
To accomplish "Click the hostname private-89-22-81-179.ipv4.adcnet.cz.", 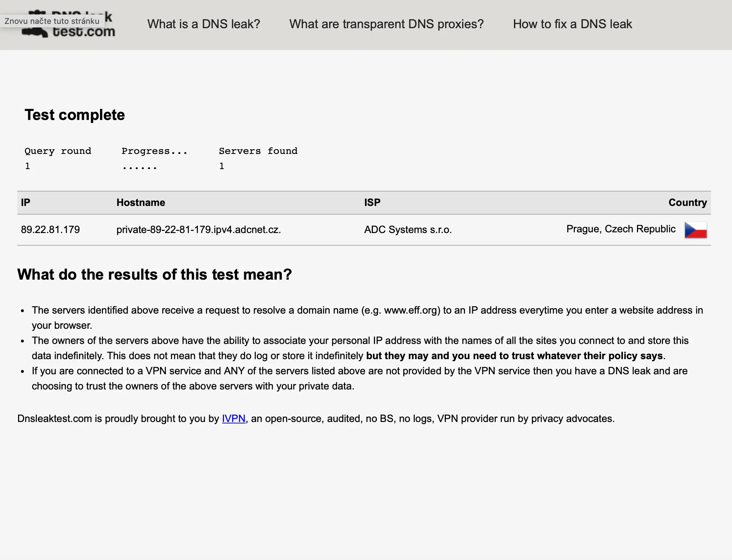I will click(198, 230).
